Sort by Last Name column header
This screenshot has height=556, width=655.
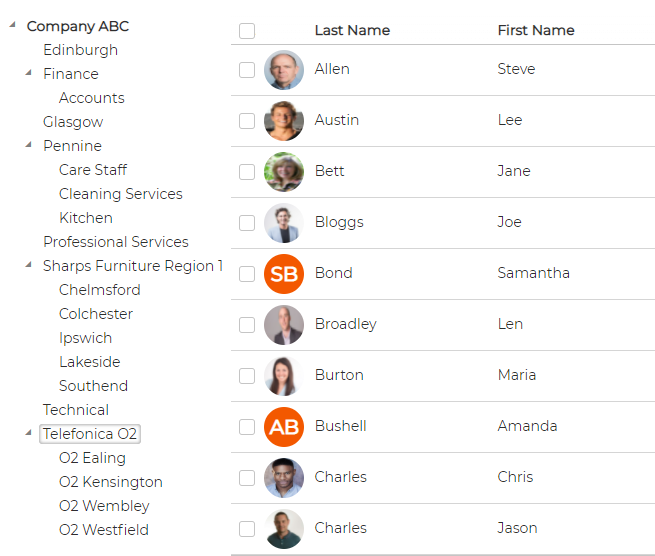click(352, 30)
